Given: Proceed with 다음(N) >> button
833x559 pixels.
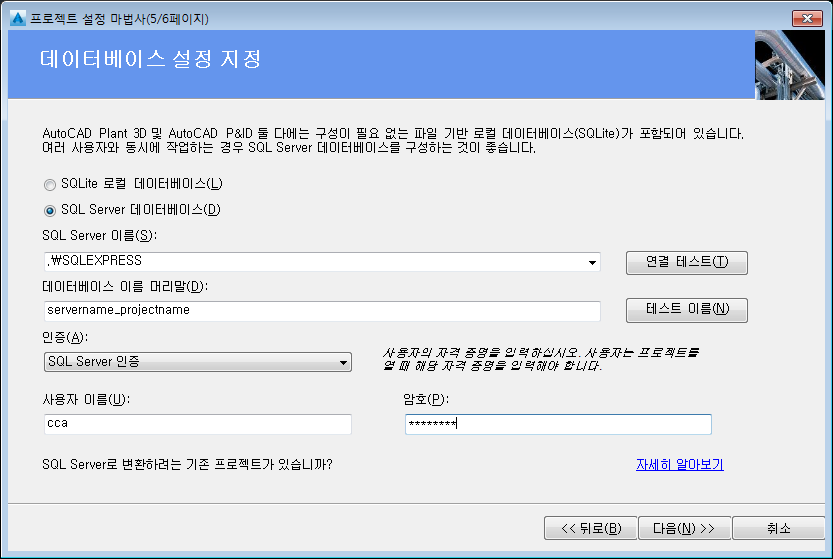Looking at the screenshot, I should pyautogui.click(x=684, y=528).
